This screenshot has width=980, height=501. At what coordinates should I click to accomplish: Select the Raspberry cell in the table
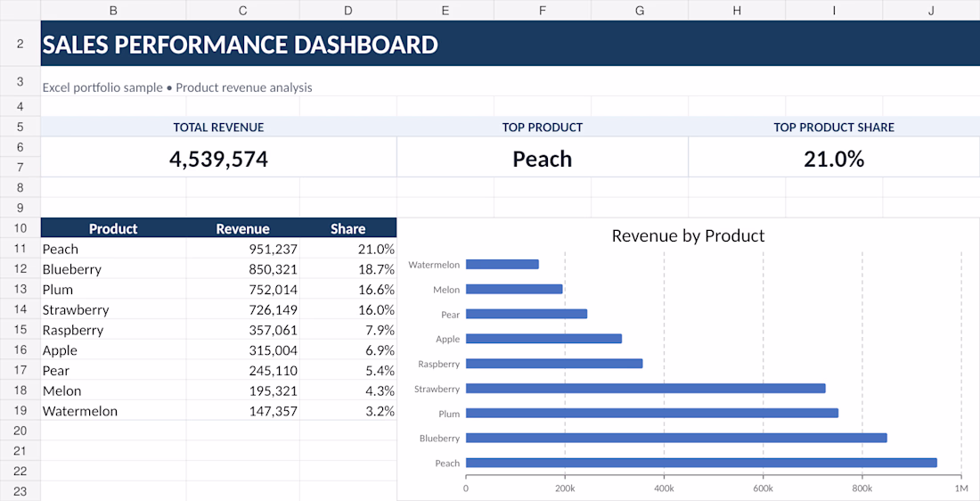(x=113, y=330)
